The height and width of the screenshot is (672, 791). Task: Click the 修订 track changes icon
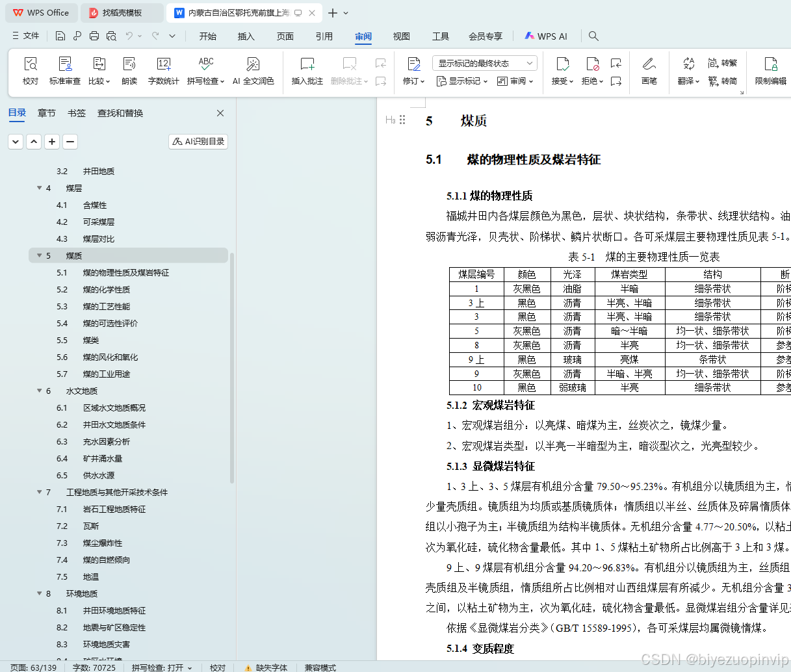click(x=414, y=64)
